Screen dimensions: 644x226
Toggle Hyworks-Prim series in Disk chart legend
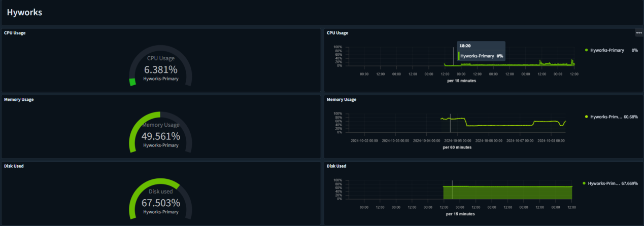click(x=603, y=183)
